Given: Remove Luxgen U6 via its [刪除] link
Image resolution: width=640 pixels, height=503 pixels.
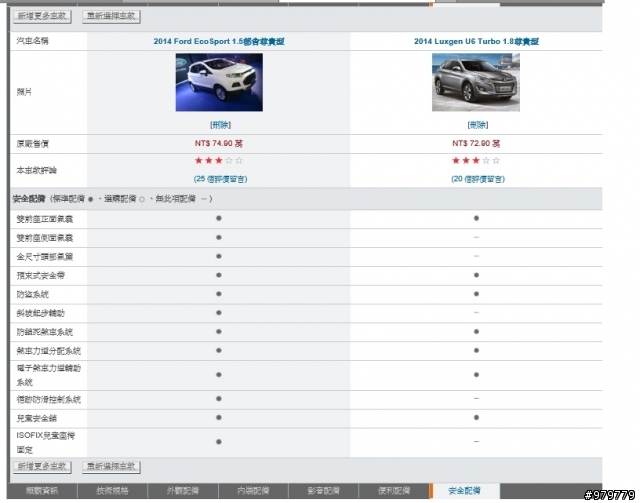Looking at the screenshot, I should (x=478, y=125).
